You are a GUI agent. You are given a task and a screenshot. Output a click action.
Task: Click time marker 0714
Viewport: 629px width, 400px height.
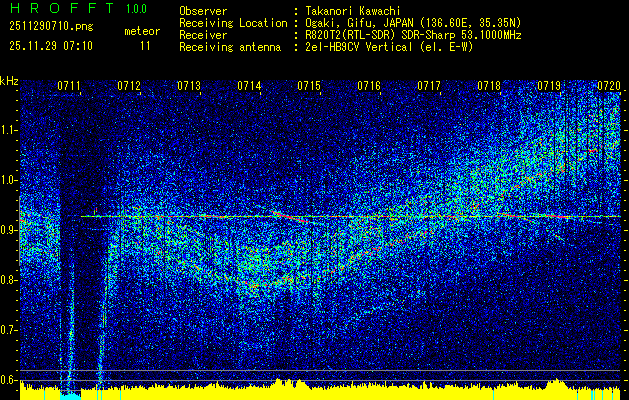tap(249, 86)
